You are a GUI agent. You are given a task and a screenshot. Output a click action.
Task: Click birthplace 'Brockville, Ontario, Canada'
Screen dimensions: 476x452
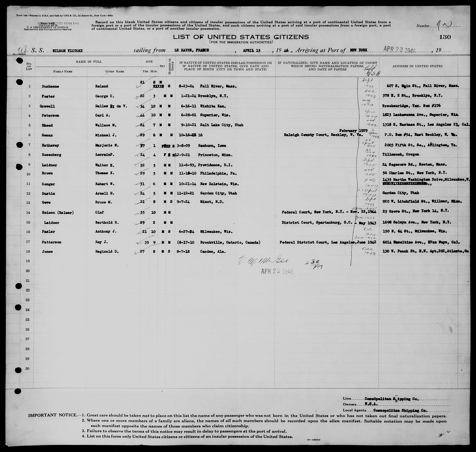230,242
